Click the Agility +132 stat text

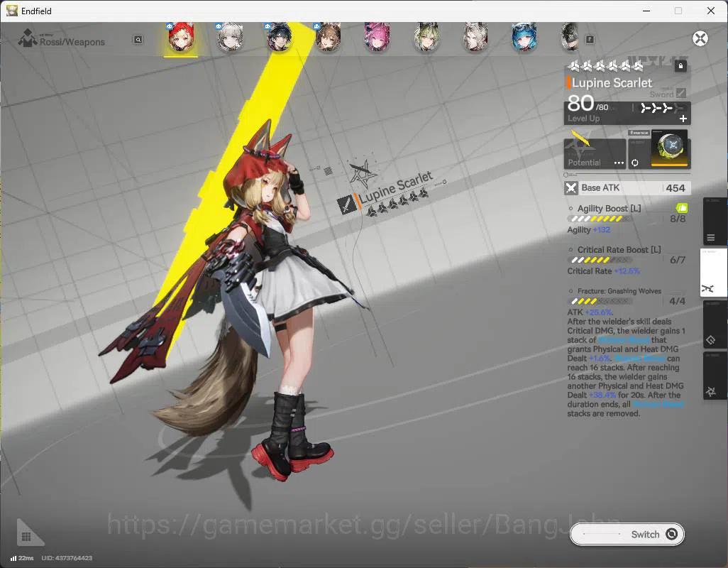tap(589, 230)
